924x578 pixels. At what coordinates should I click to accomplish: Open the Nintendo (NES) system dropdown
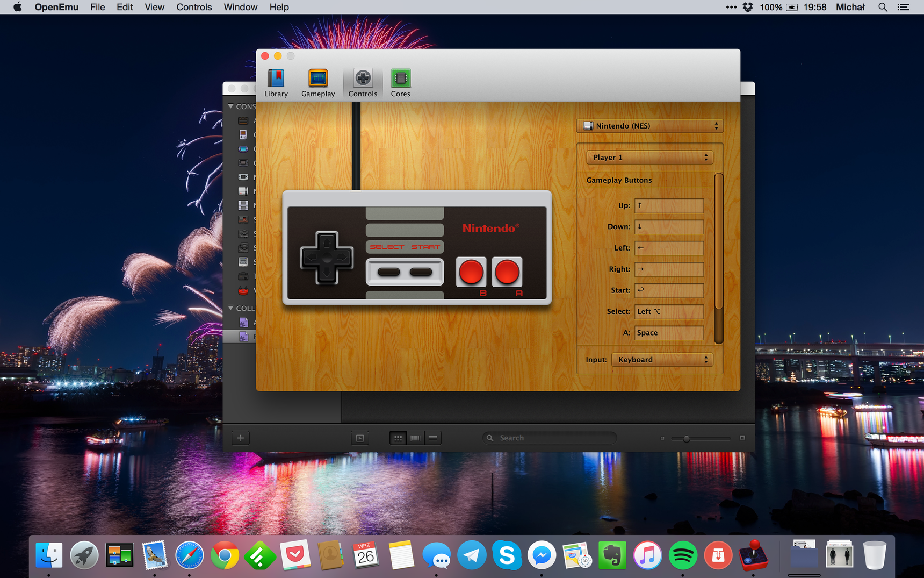tap(650, 126)
